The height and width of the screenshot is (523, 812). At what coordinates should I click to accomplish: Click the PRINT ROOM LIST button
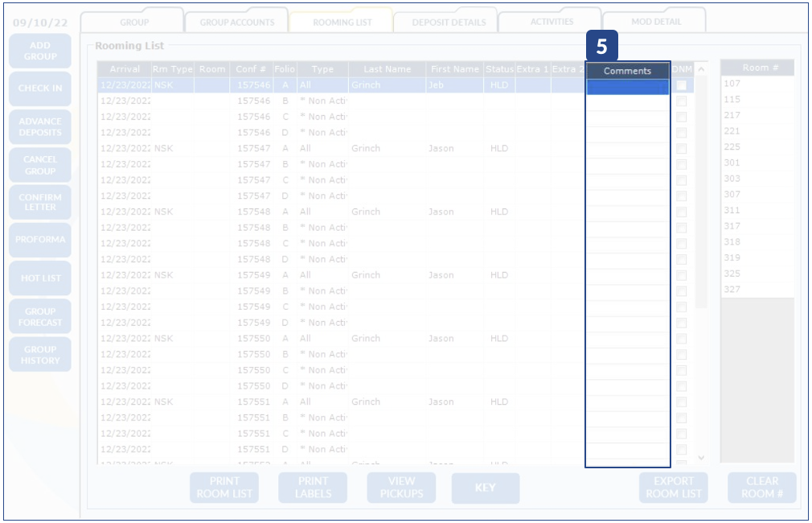224,488
